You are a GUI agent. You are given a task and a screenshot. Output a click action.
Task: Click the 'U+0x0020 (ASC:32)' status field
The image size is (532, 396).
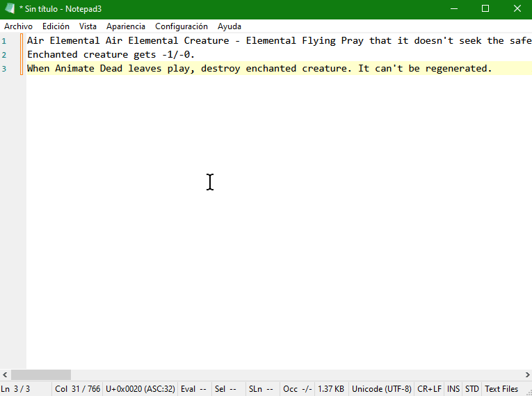140,389
